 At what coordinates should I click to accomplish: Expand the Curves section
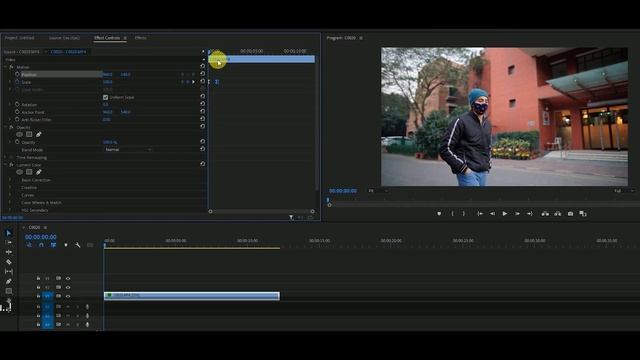click(10, 195)
